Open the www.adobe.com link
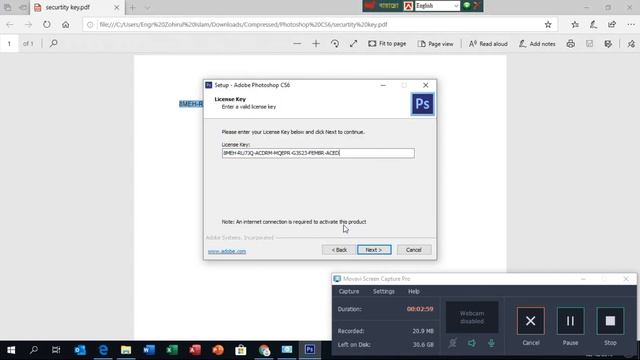Viewport: 640px width, 360px height. coord(227,251)
